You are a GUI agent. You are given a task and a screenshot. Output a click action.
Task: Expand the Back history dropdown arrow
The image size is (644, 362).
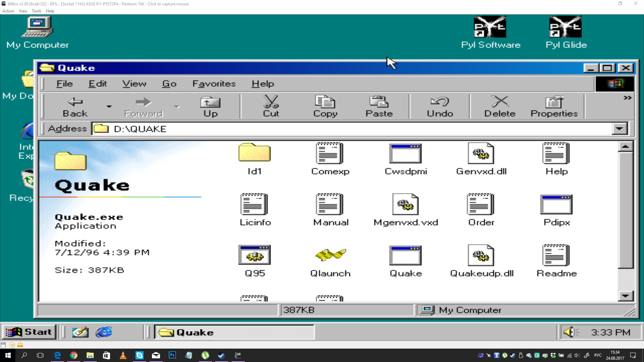pyautogui.click(x=109, y=107)
